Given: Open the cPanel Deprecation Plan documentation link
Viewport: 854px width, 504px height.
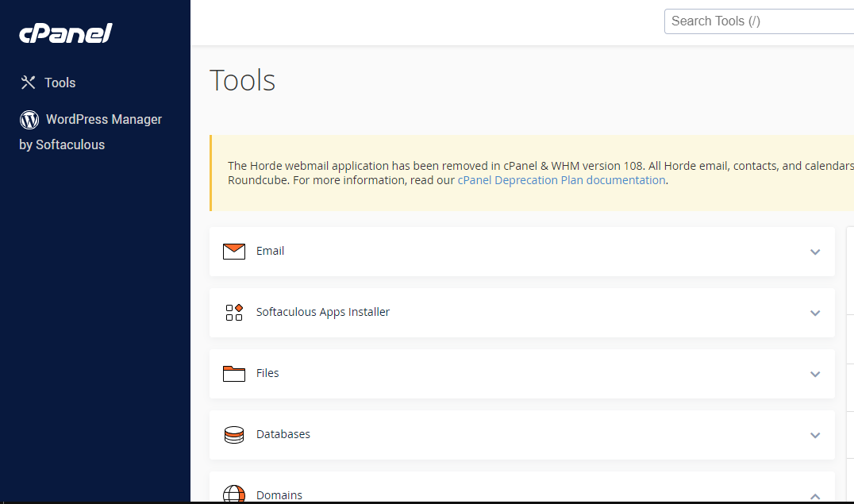Looking at the screenshot, I should (x=561, y=180).
